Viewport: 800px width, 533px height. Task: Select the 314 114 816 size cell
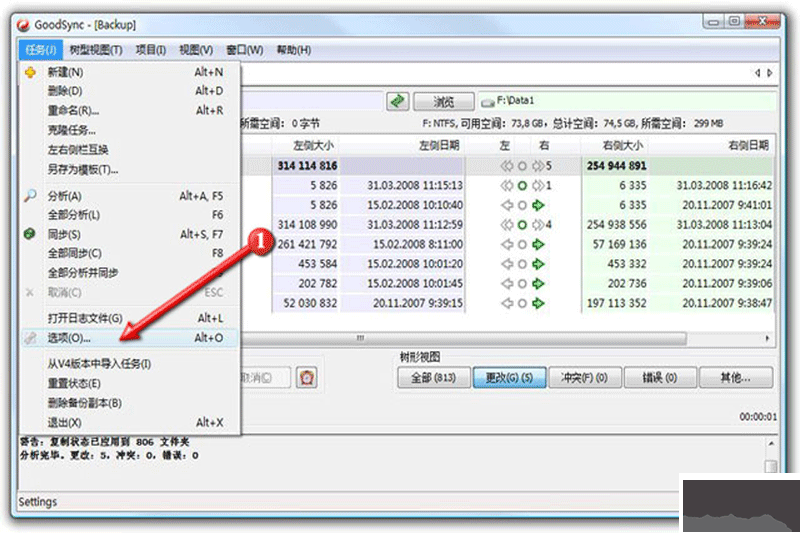(x=307, y=166)
